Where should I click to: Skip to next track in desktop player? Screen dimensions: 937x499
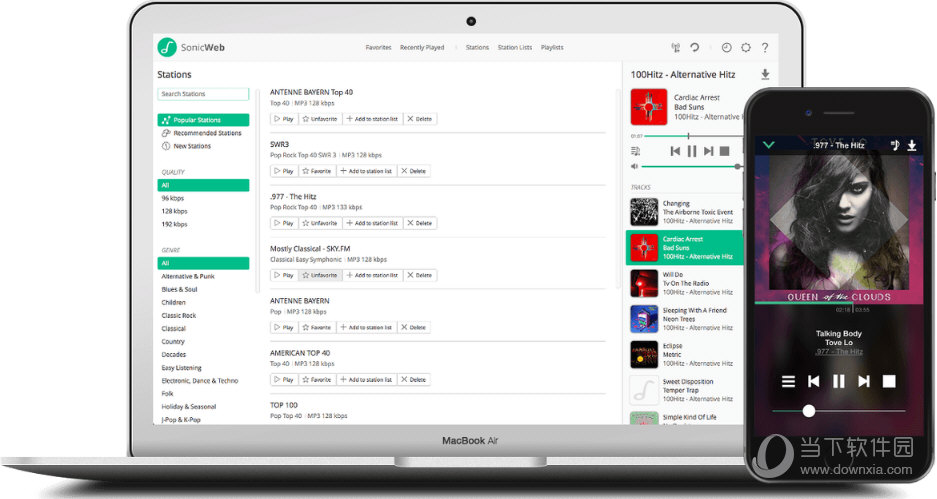[x=708, y=151]
